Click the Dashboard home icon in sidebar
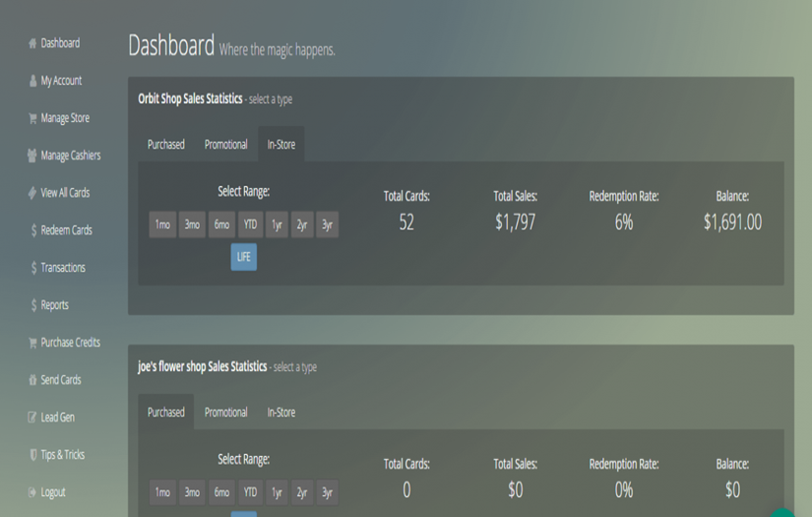The width and height of the screenshot is (812, 517). tap(32, 43)
